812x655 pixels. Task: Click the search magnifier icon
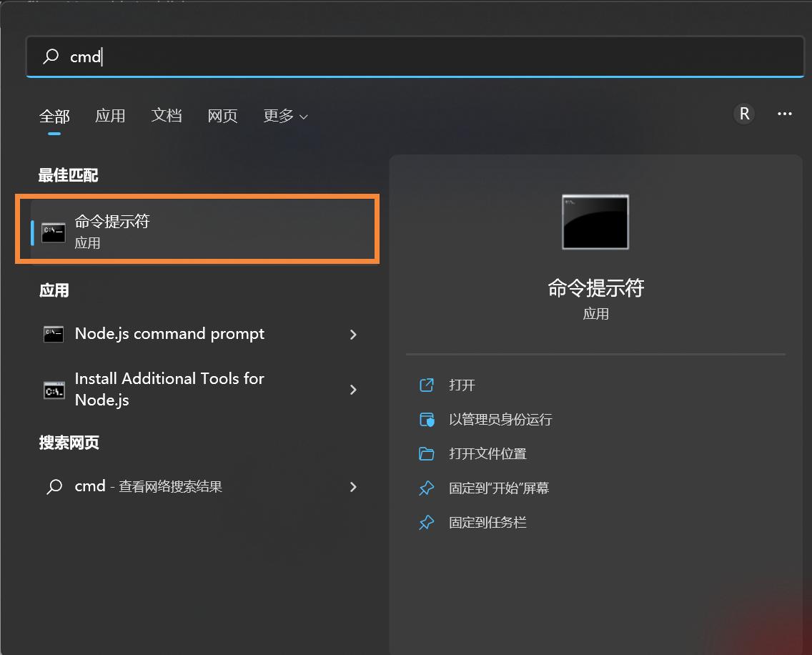click(x=49, y=56)
